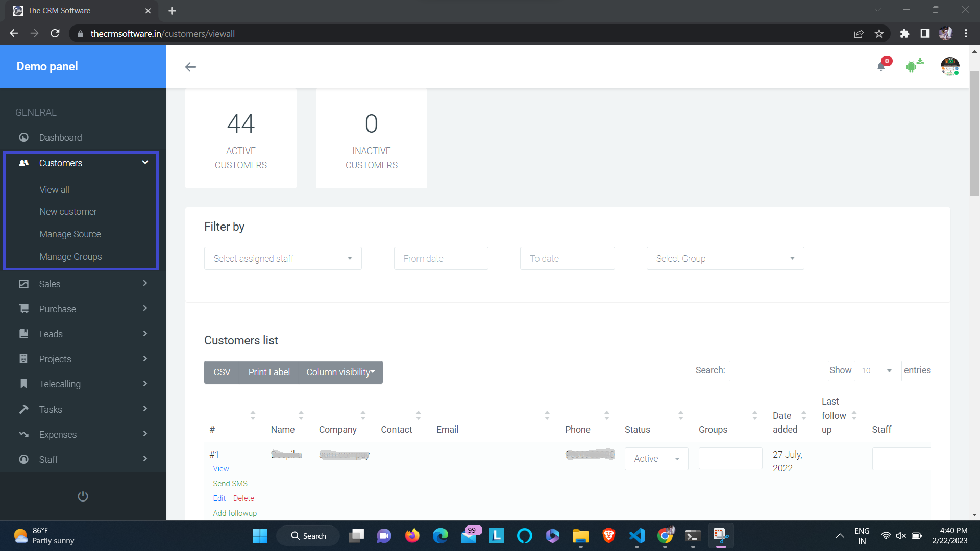Click the green Android download icon
The height and width of the screenshot is (551, 980).
tap(913, 66)
